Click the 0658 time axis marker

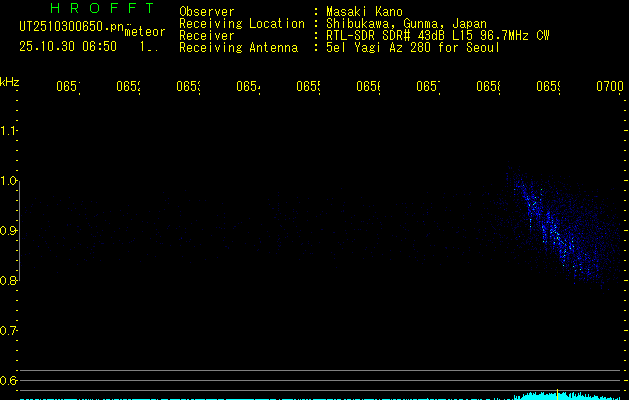pyautogui.click(x=488, y=86)
